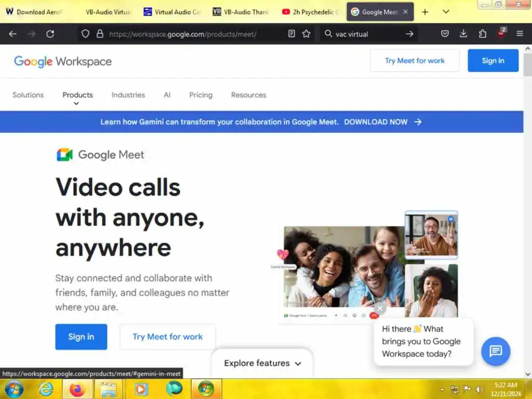
Task: Click the hero Sign in button
Action: click(81, 337)
